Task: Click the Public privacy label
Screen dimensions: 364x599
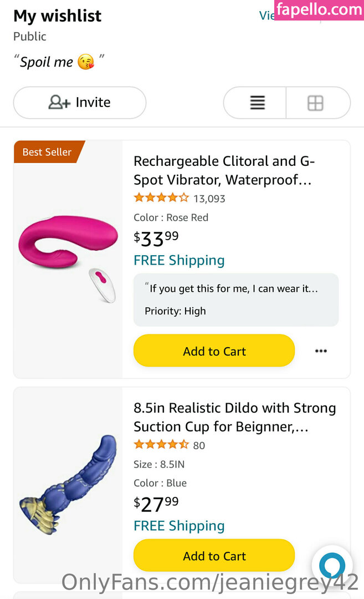Action: coord(30,37)
